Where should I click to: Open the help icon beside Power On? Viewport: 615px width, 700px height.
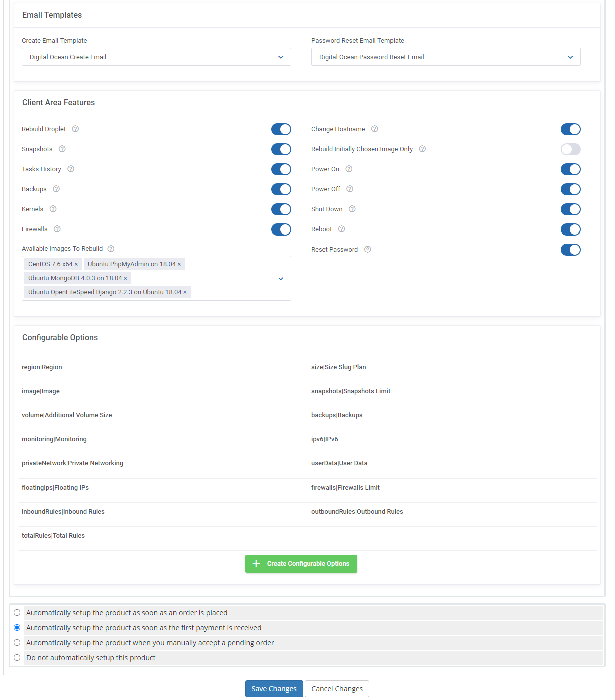tap(349, 169)
